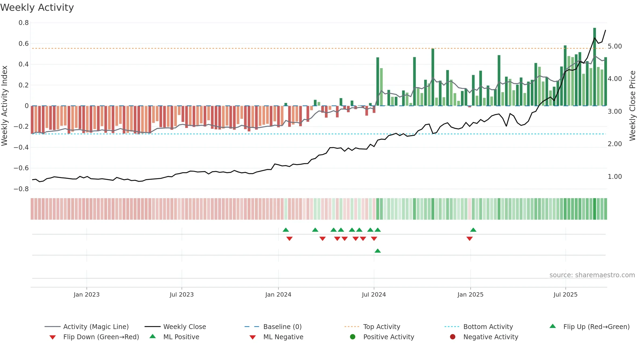Screen dimensions: 644x362
Task: Click the flip-up marker near Jan 2025
Action: tap(473, 230)
